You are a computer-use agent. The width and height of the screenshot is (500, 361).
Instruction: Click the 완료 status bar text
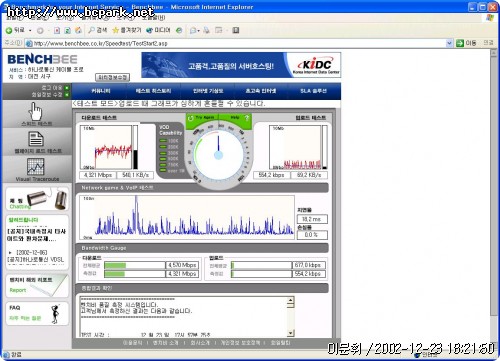pyautogui.click(x=16, y=355)
